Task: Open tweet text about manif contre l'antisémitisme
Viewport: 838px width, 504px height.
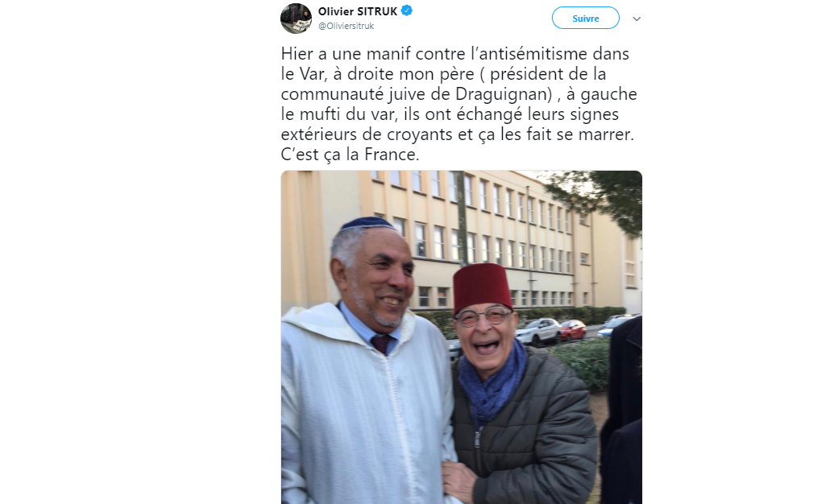Action: point(459,104)
